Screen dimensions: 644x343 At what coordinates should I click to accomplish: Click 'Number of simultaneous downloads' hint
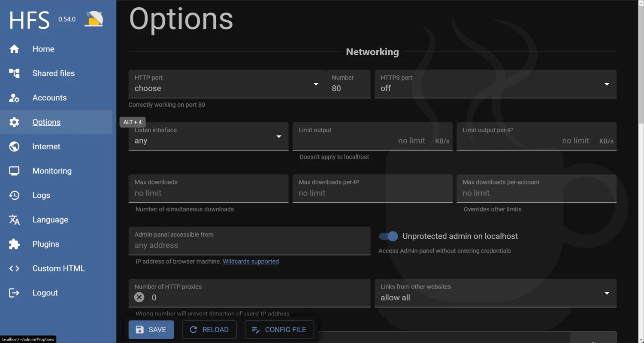(184, 209)
